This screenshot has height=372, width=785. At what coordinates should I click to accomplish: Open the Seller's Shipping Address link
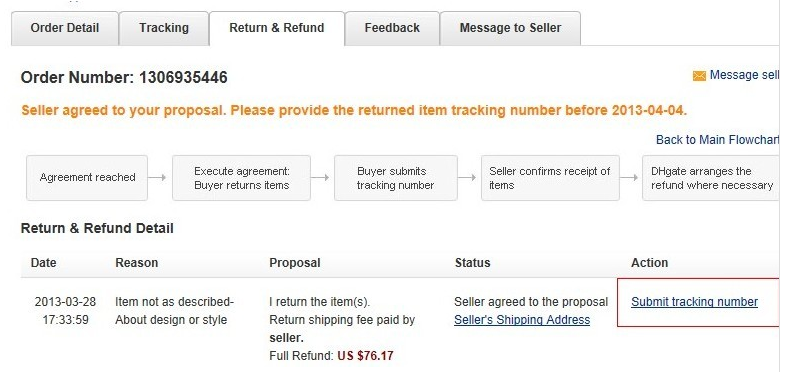[522, 320]
